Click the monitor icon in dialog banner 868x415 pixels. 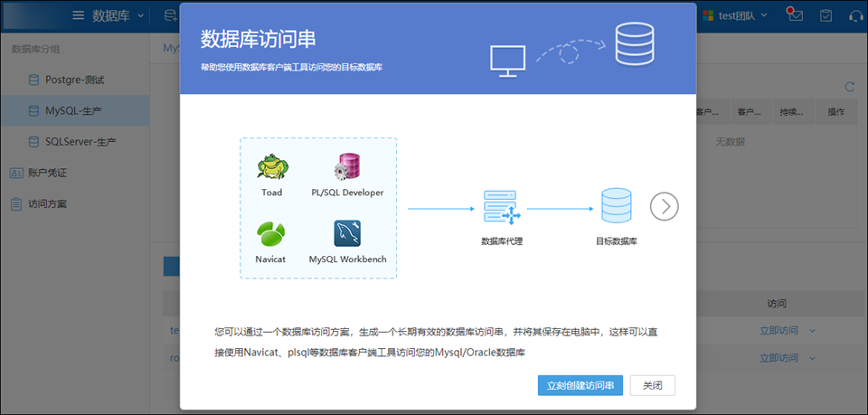[x=507, y=61]
